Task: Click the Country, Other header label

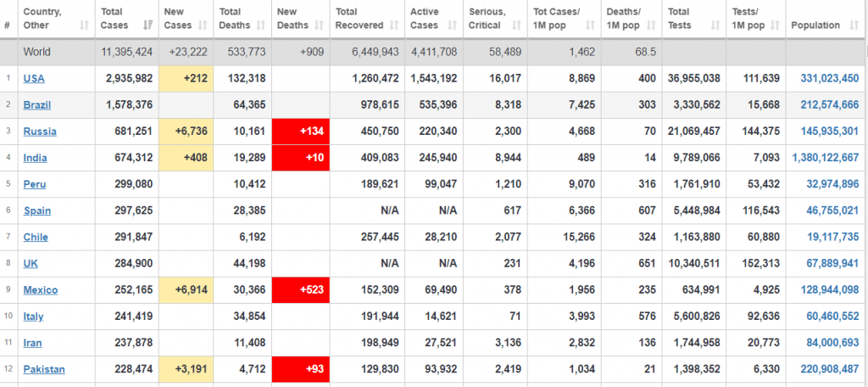Action: pos(42,19)
